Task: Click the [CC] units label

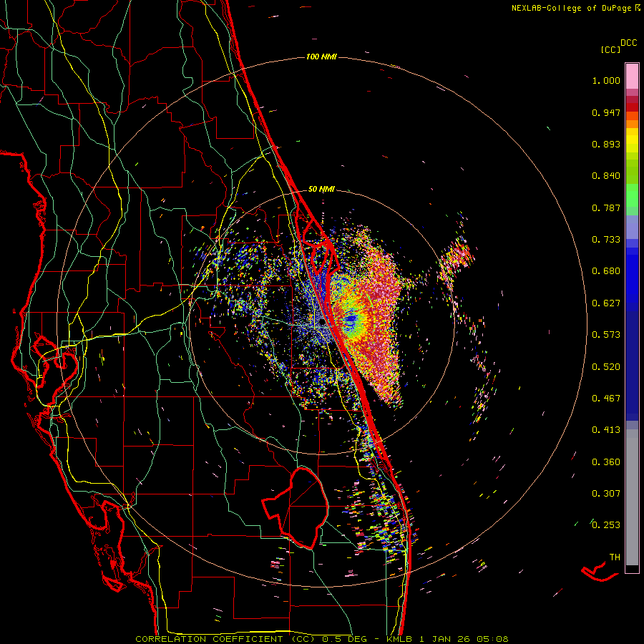Action: [611, 49]
